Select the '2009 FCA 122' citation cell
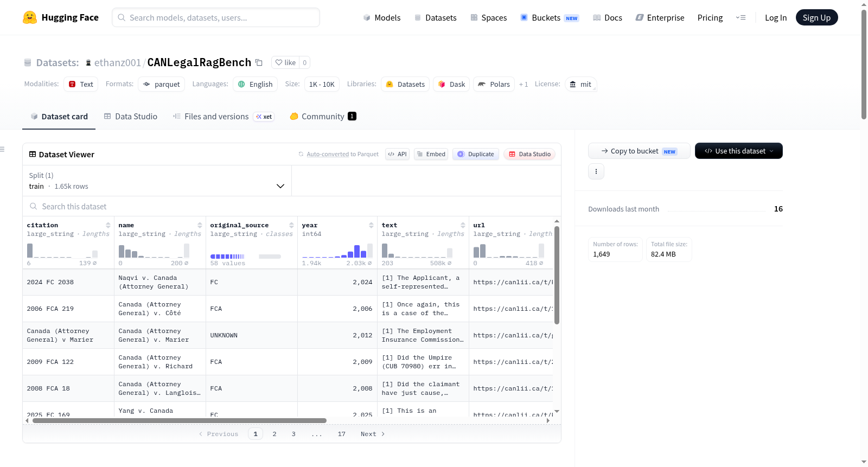Viewport: 868px width, 467px height. 68,362
